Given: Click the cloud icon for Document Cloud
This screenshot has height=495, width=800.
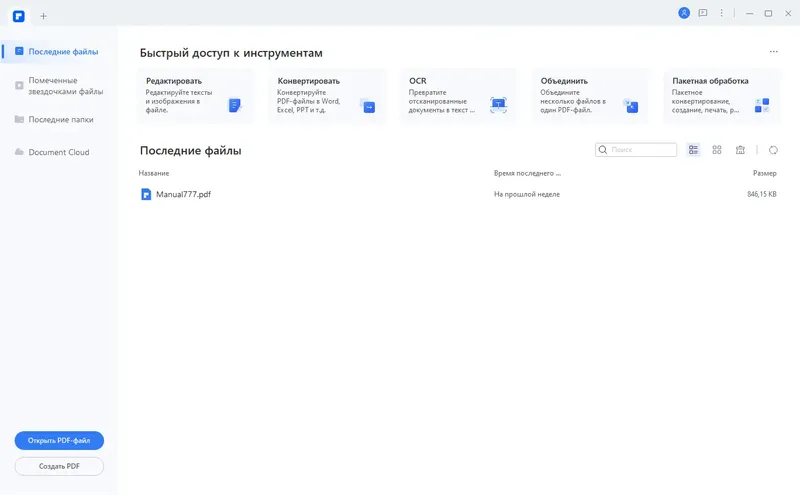Looking at the screenshot, I should (19, 152).
